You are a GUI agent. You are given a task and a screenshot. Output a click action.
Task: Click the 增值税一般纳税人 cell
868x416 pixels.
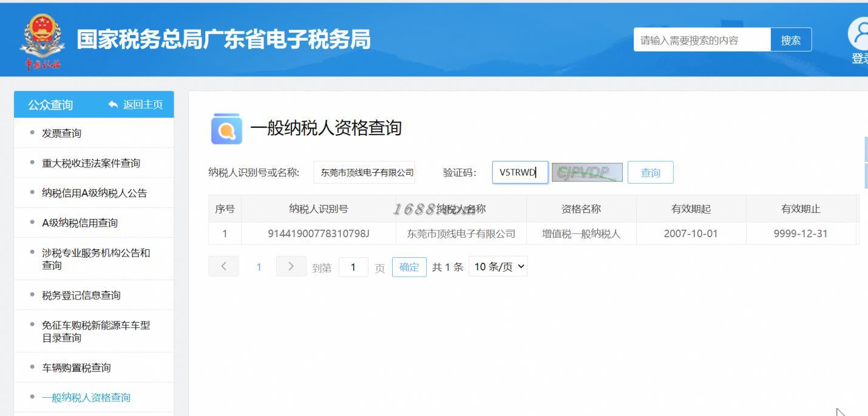point(581,233)
